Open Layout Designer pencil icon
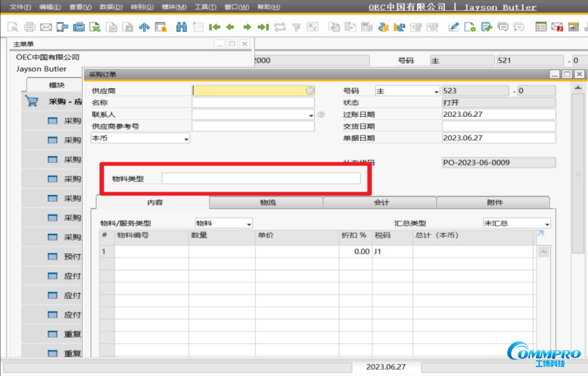This screenshot has height=376, width=588. pyautogui.click(x=454, y=27)
